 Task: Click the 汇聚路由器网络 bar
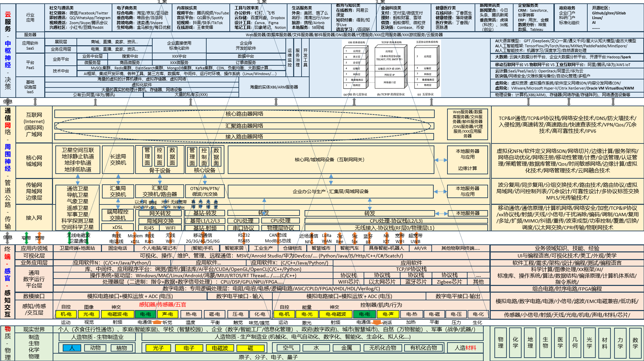coord(244,126)
